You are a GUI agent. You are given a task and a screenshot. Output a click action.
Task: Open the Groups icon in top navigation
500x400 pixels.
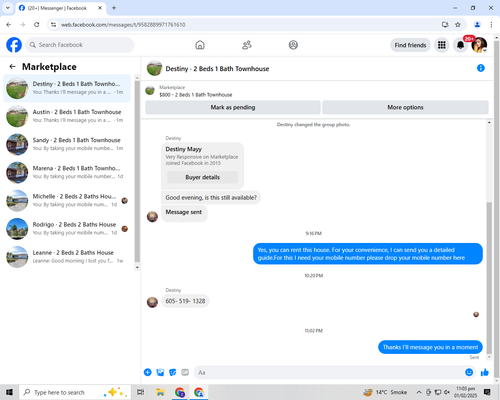[293, 45]
